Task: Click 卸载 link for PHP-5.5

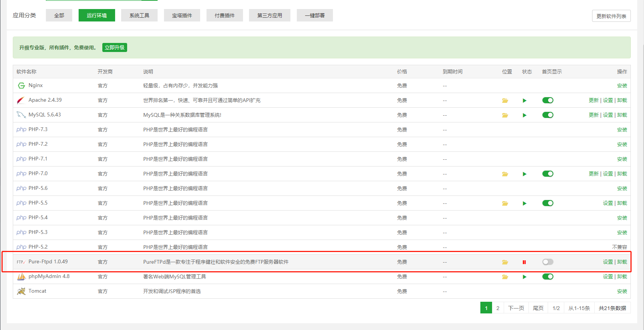Action: coord(622,203)
